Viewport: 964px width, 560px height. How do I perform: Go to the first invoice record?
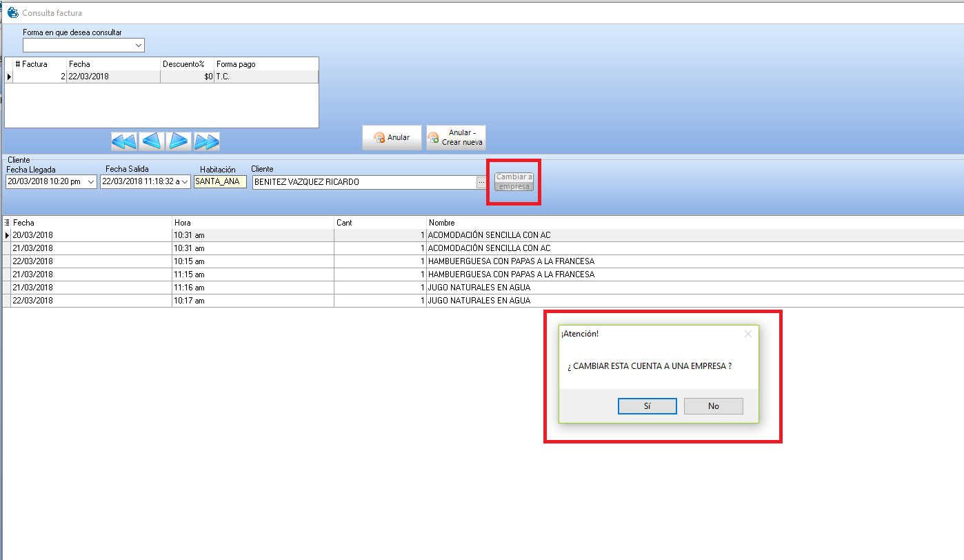pos(124,141)
